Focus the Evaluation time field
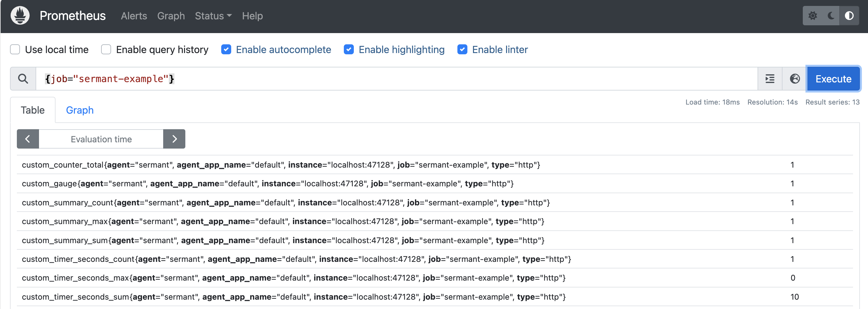This screenshot has width=868, height=309. click(101, 139)
